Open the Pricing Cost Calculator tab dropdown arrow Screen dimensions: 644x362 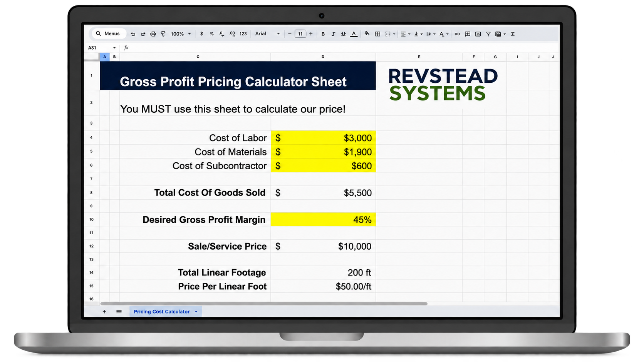[196, 312]
